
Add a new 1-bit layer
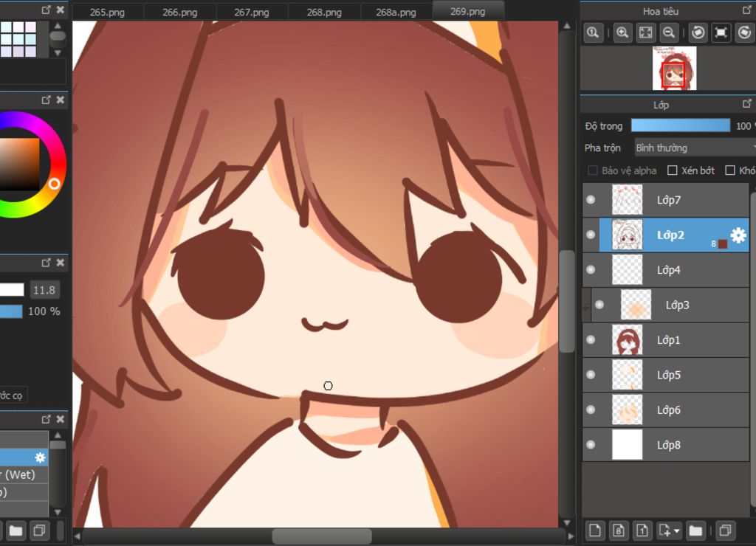[642, 530]
